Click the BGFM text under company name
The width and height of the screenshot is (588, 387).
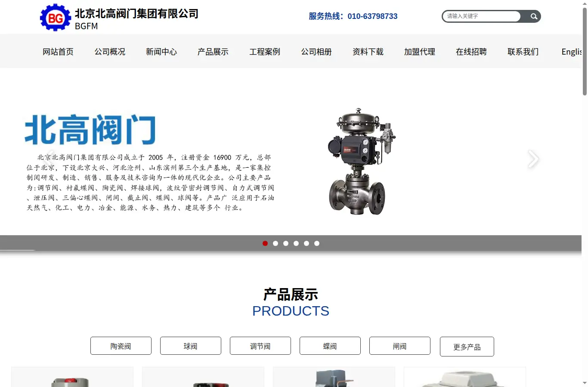[86, 26]
